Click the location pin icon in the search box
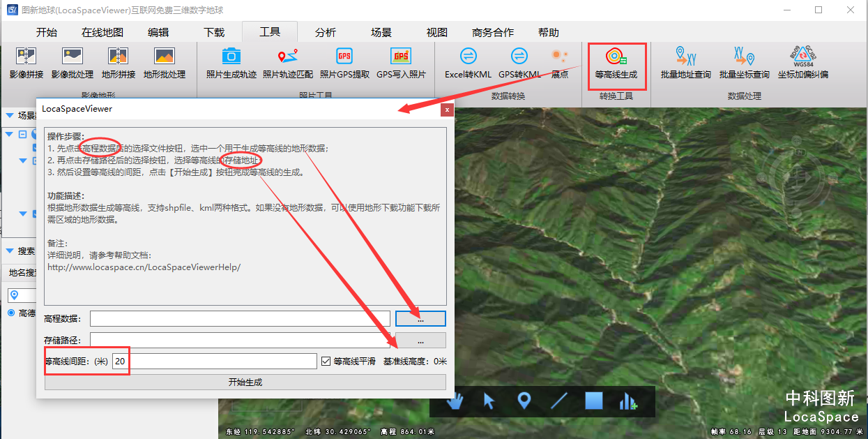The width and height of the screenshot is (868, 439). pyautogui.click(x=14, y=296)
